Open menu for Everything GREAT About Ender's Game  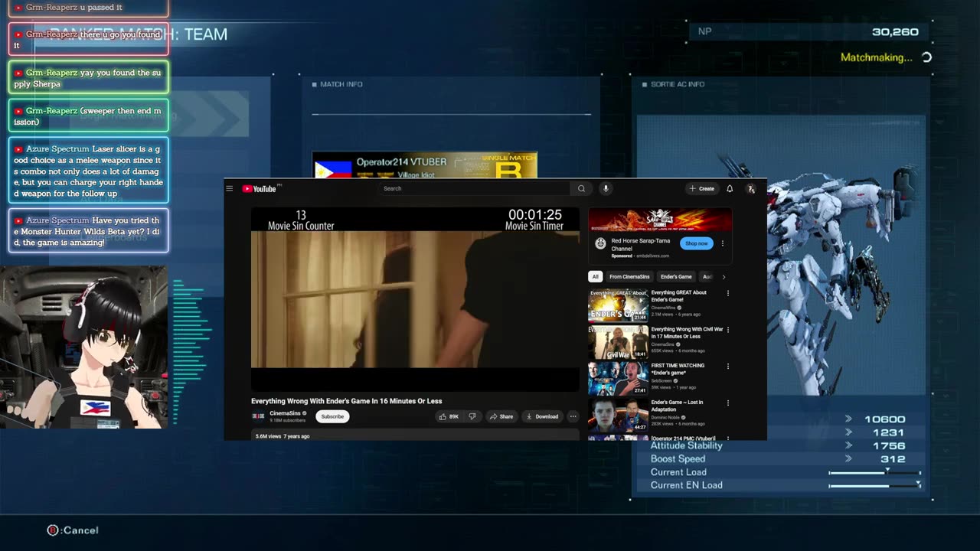727,293
